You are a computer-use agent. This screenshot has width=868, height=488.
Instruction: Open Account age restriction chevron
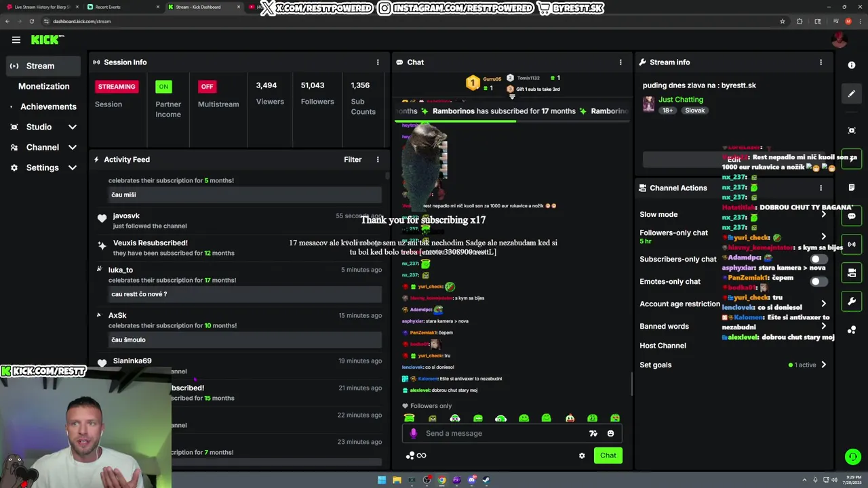pos(823,304)
